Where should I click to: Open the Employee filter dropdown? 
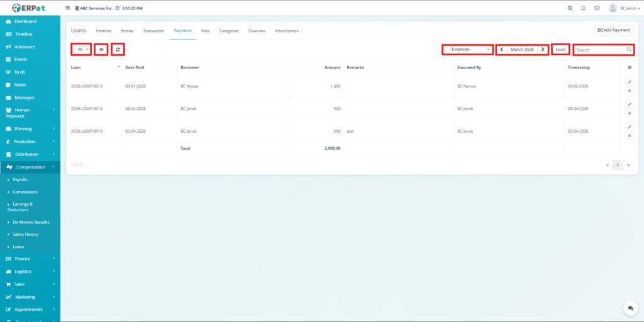point(467,49)
